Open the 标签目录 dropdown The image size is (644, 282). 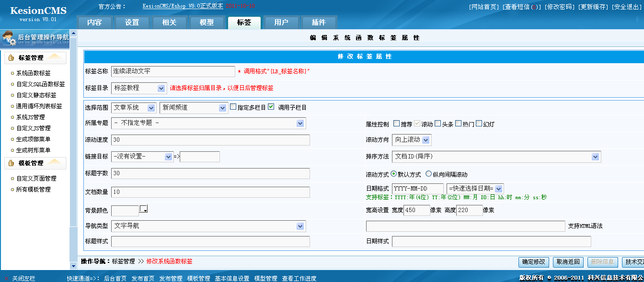coord(139,88)
